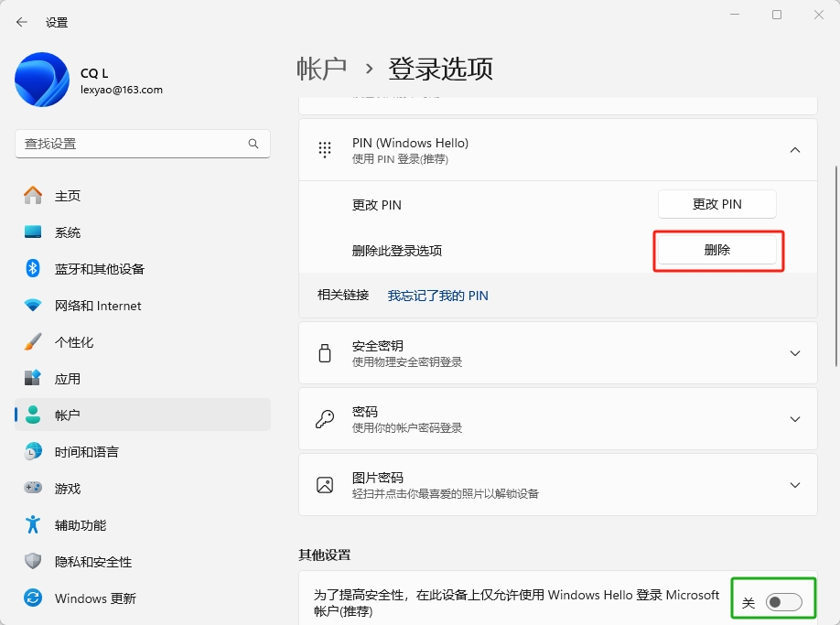Click the search magnifier icon
The image size is (840, 625).
coord(253,144)
